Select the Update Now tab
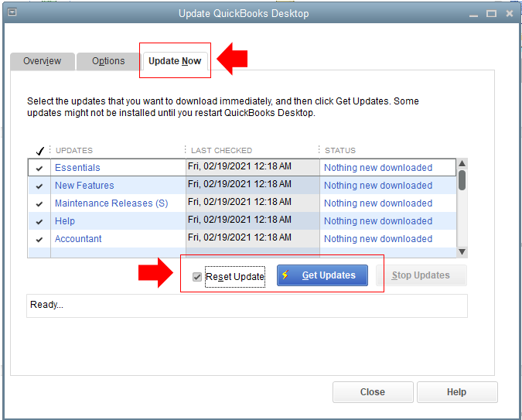Image resolution: width=522 pixels, height=420 pixels. point(175,61)
